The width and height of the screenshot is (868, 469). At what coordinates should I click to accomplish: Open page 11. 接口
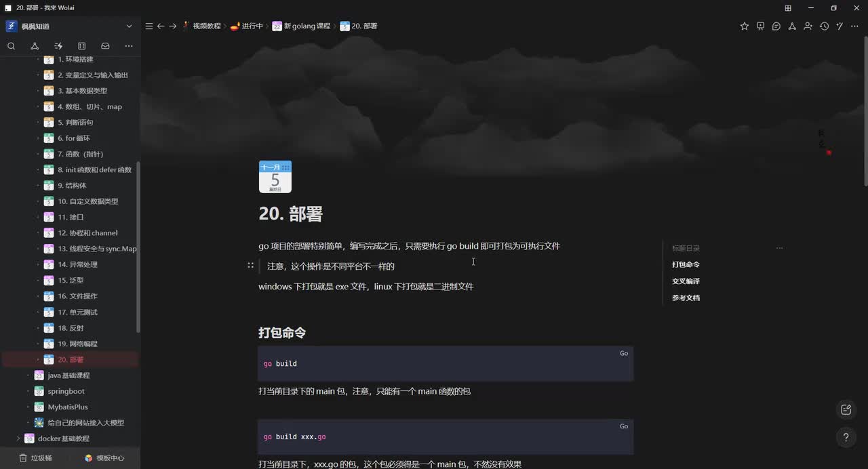71,218
